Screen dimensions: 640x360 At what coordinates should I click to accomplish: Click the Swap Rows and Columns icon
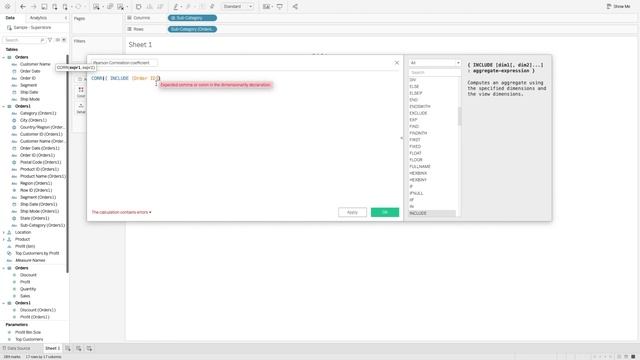tap(139, 7)
